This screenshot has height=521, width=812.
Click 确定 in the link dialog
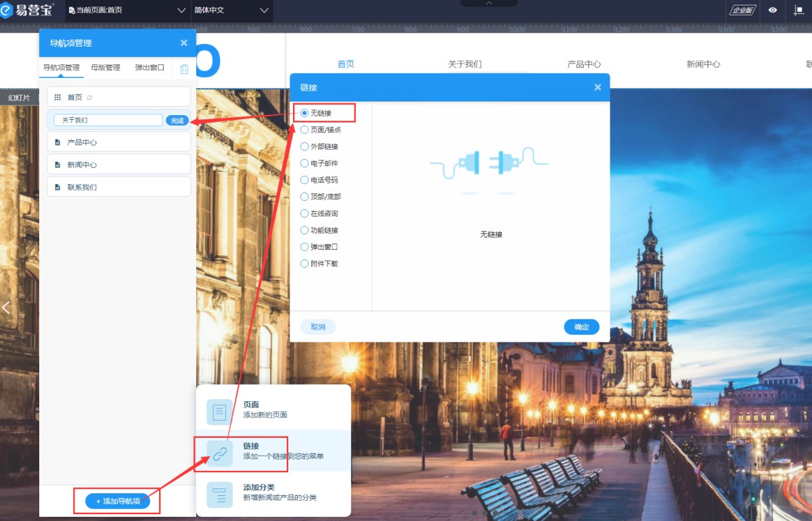click(x=582, y=327)
